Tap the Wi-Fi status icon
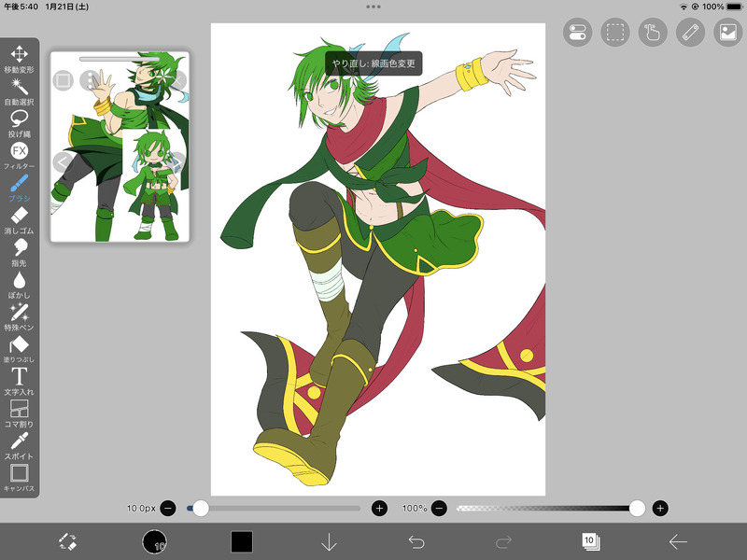The width and height of the screenshot is (747, 560). coord(684,7)
